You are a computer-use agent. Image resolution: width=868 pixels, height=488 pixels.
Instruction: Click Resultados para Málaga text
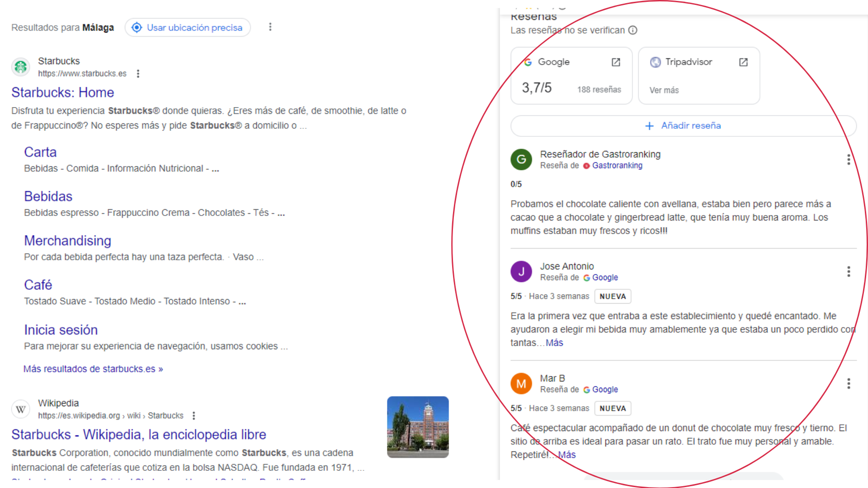(x=62, y=28)
